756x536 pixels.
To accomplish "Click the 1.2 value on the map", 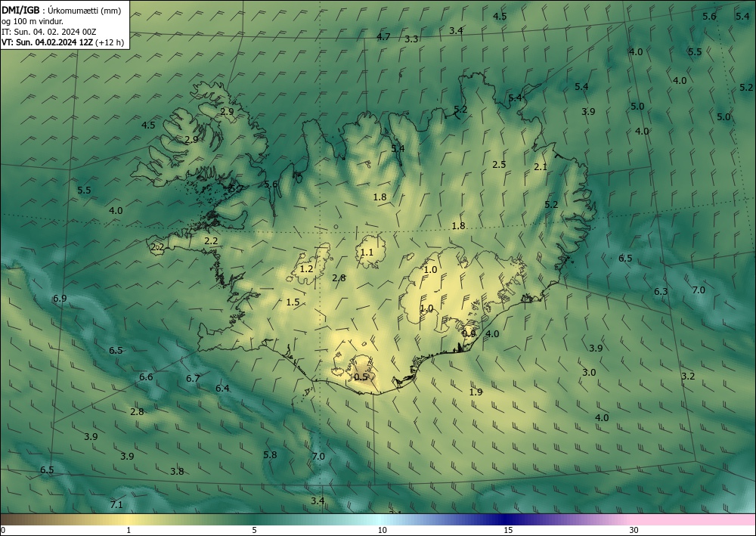I will click(307, 268).
